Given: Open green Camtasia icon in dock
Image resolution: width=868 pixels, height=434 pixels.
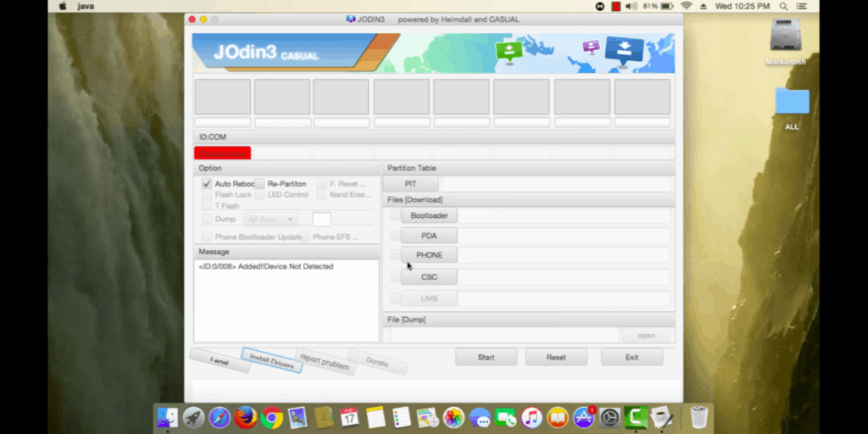Looking at the screenshot, I should pos(636,417).
